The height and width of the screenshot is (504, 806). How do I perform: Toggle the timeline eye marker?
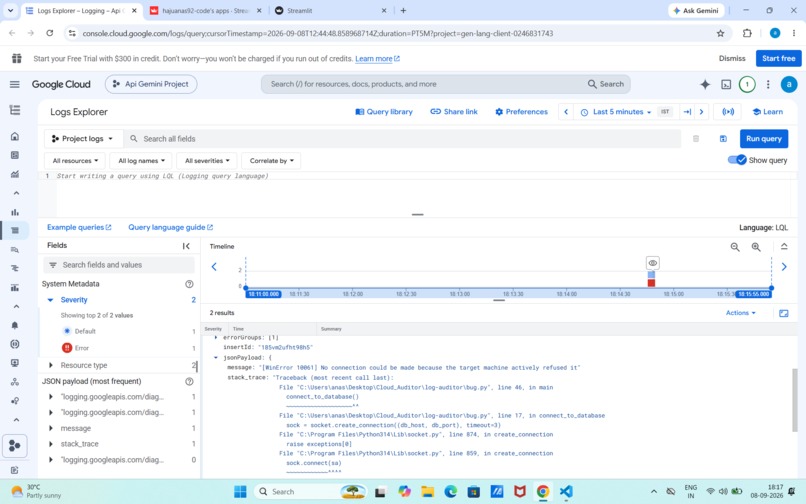point(652,263)
